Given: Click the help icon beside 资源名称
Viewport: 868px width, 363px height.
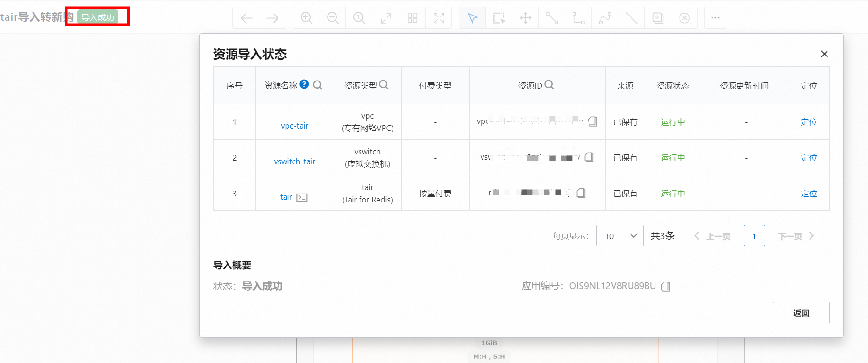Looking at the screenshot, I should (x=304, y=84).
